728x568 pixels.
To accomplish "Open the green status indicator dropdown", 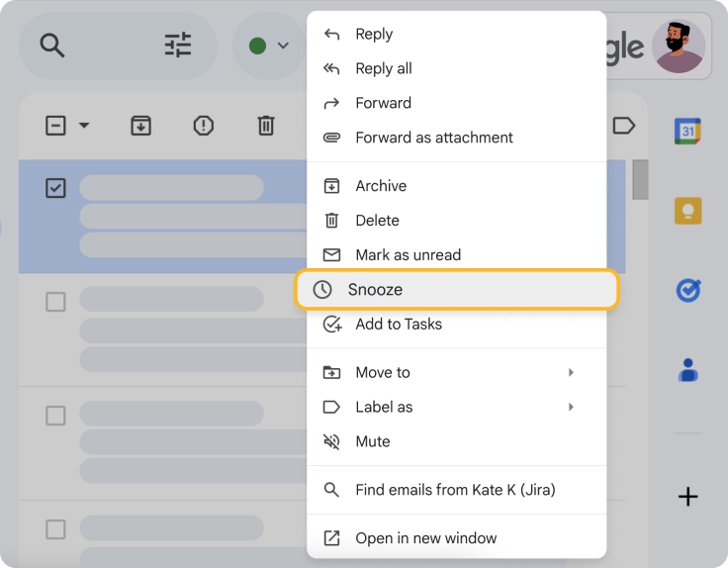I will [x=269, y=46].
